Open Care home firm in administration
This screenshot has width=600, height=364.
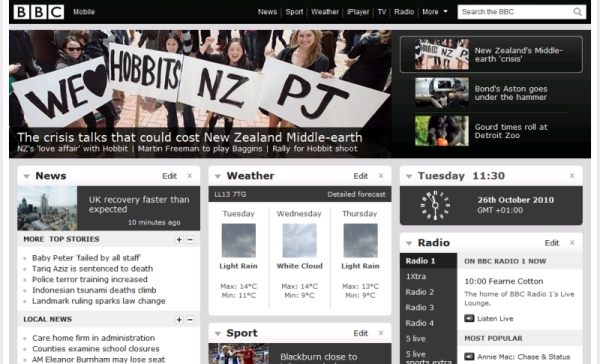click(x=93, y=338)
